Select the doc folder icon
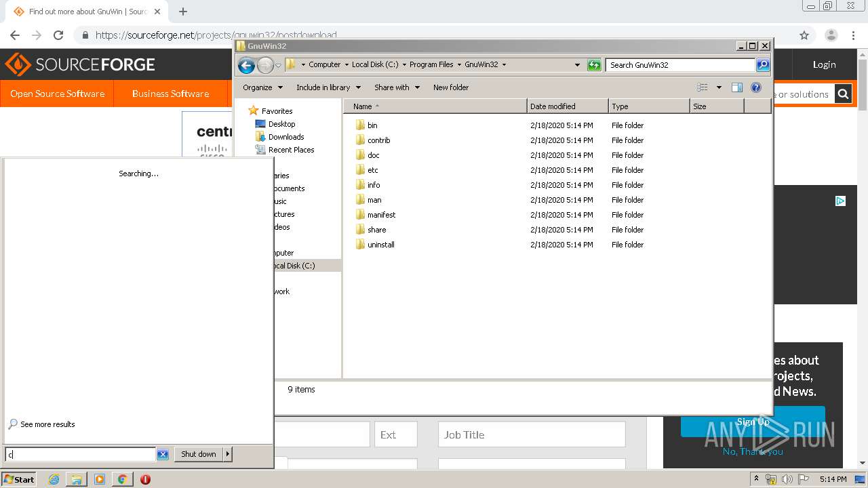 pyautogui.click(x=360, y=155)
